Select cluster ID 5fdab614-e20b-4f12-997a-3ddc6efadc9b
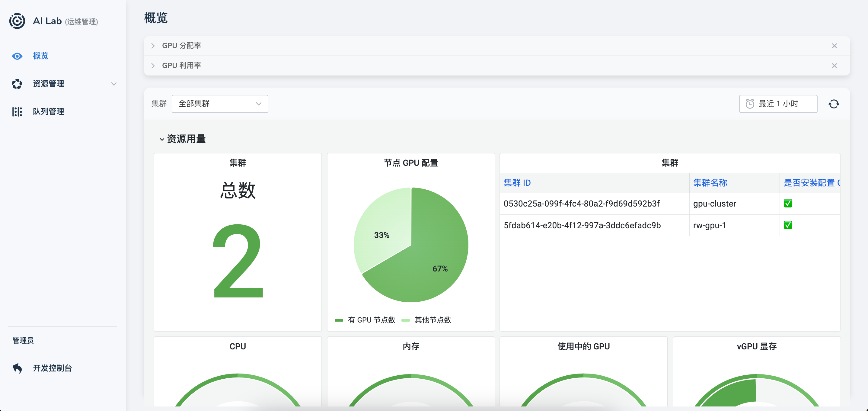868x411 pixels. pos(582,225)
